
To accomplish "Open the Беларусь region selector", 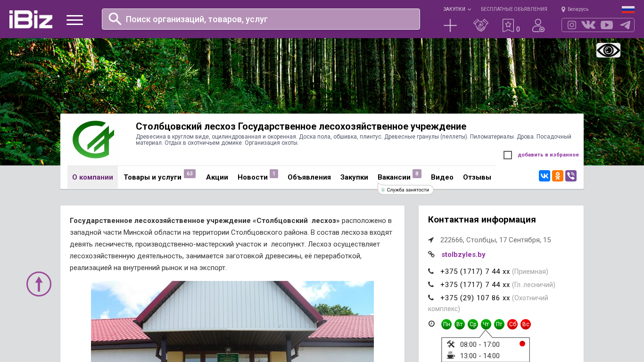I will (x=575, y=9).
